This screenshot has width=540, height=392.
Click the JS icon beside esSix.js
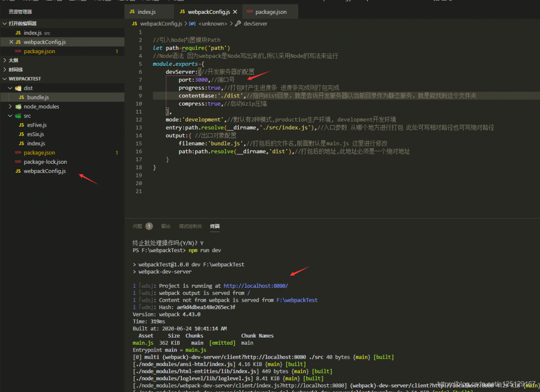22,135
